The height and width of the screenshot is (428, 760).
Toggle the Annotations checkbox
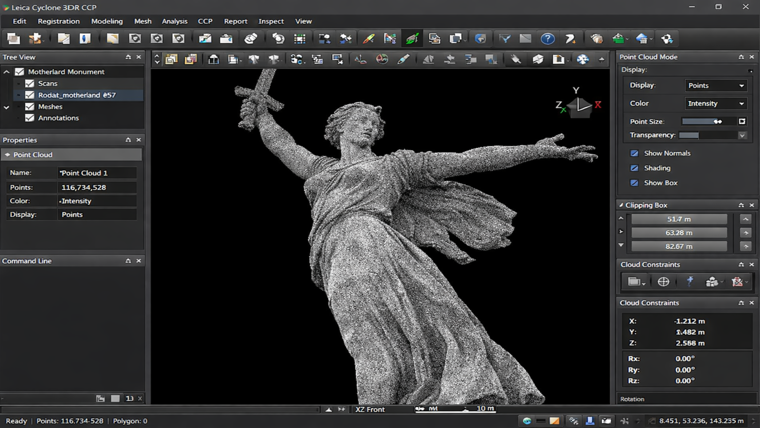[x=30, y=118]
